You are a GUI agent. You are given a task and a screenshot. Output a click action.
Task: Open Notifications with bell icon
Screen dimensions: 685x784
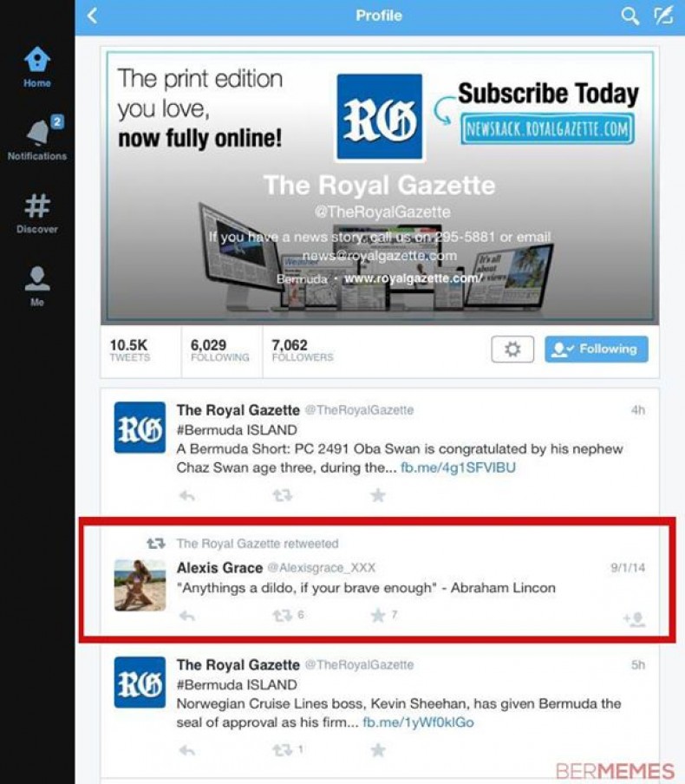(37, 139)
